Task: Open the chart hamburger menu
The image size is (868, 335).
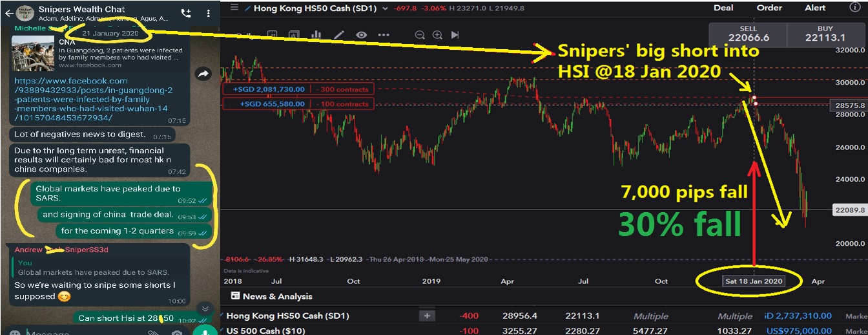Action: coord(234,8)
